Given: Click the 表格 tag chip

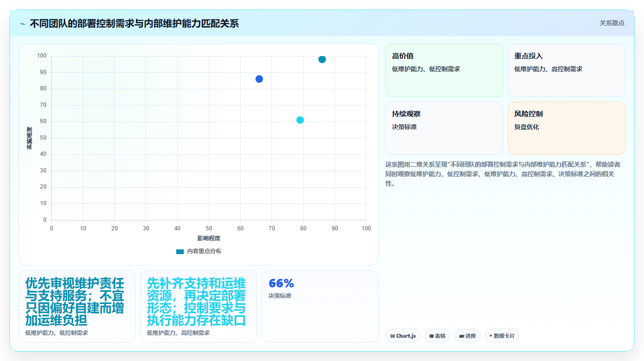Looking at the screenshot, I should pos(437,336).
